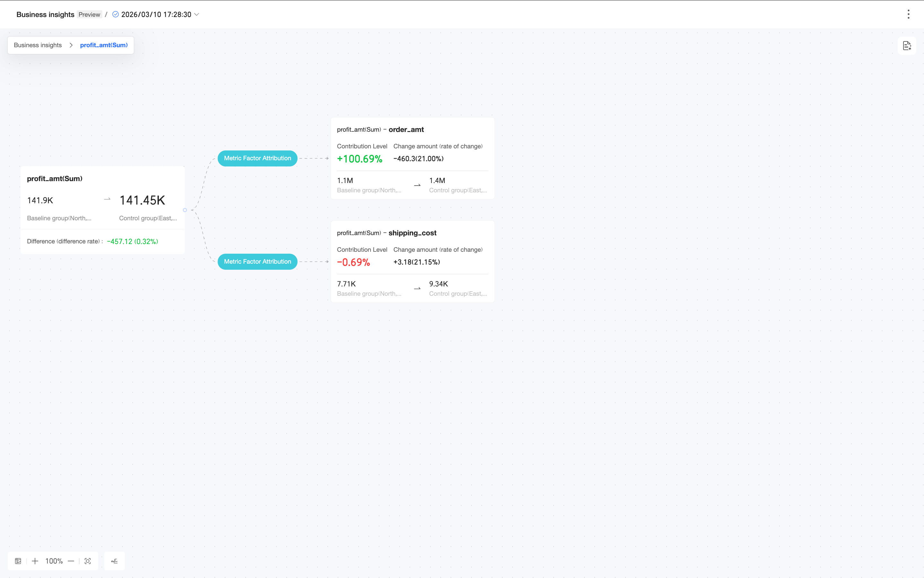Select the -0.69% contribution value
The height and width of the screenshot is (578, 924).
[x=354, y=262]
